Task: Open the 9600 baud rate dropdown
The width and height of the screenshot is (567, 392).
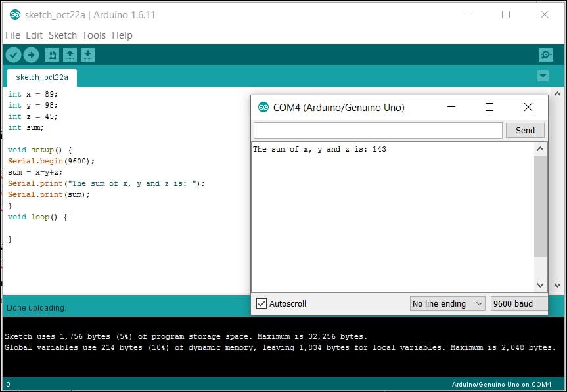Action: pyautogui.click(x=519, y=303)
